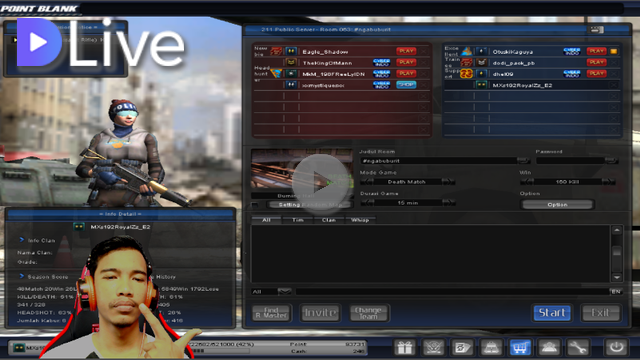Click the chat scrollbar up arrow
The height and width of the screenshot is (360, 640).
[x=617, y=230]
